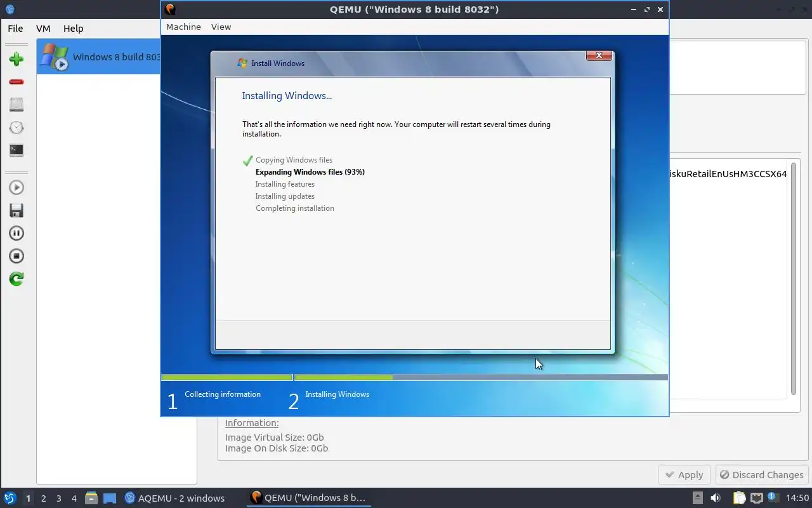Open the VM menu in AQEMU
The image size is (812, 508).
click(43, 28)
